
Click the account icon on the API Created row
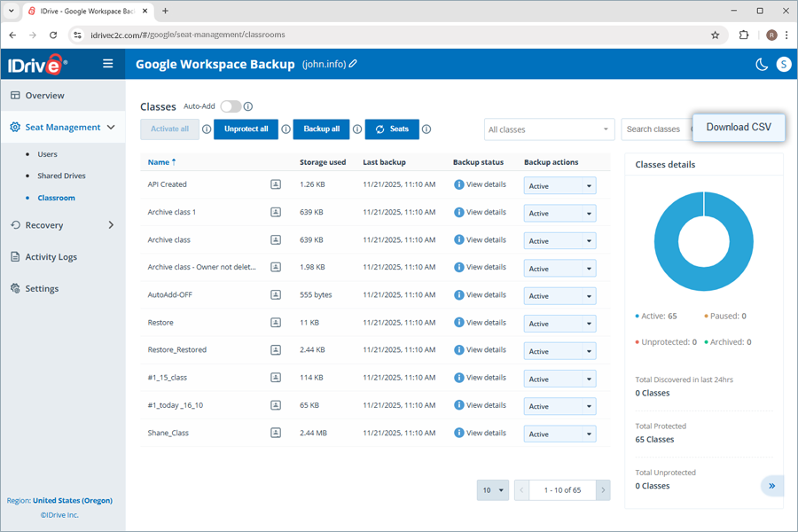276,184
